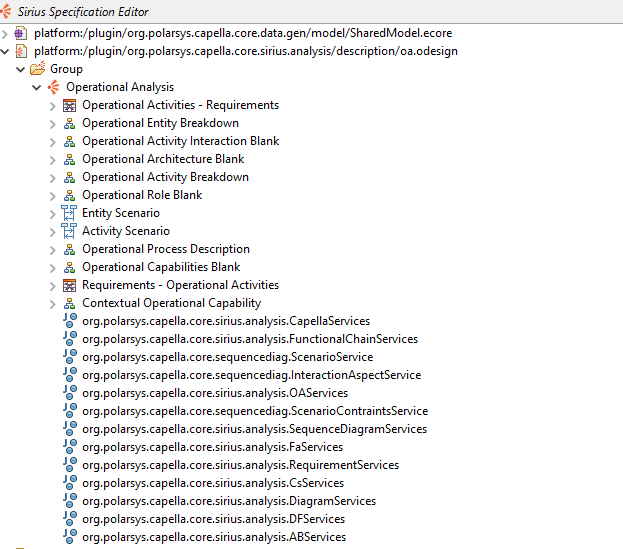Click the Java extension icon for FaServices
Viewport: 623px width, 549px height.
(70, 447)
